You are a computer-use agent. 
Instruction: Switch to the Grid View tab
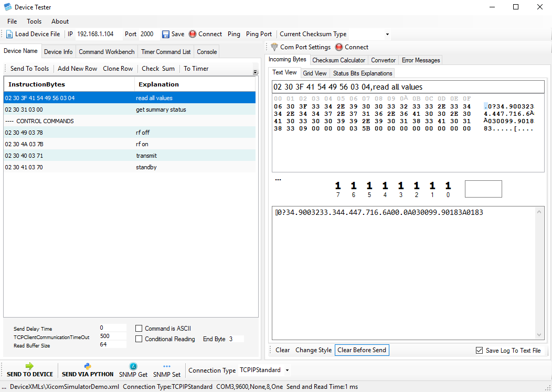[315, 73]
